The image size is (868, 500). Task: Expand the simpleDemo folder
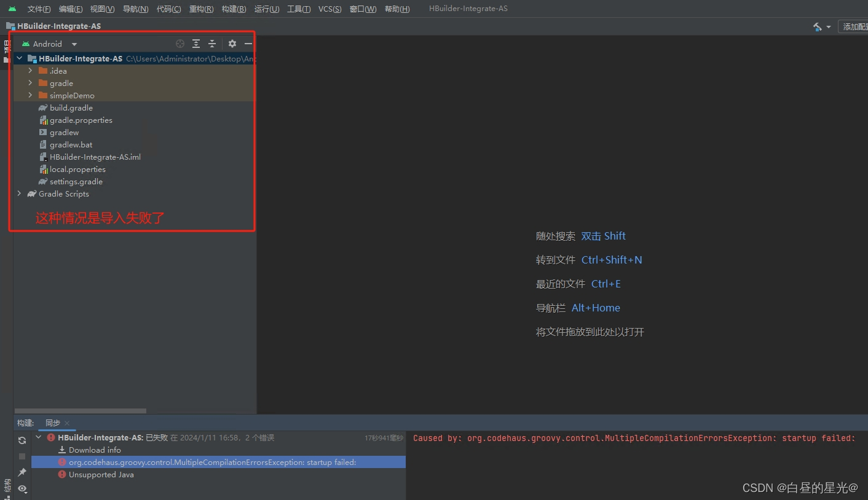(30, 95)
